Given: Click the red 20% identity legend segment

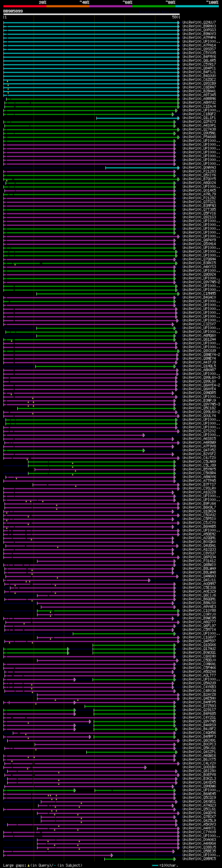Looking at the screenshot, I should click(25, 6).
